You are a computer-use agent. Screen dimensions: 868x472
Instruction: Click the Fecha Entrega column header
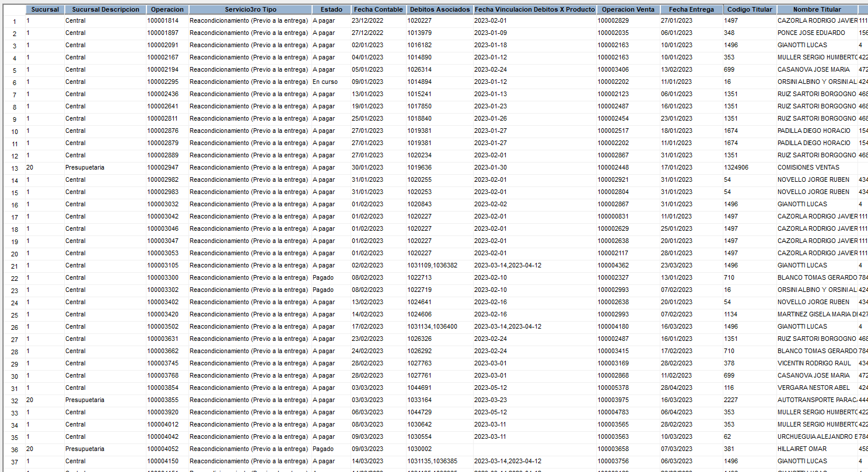click(x=691, y=10)
